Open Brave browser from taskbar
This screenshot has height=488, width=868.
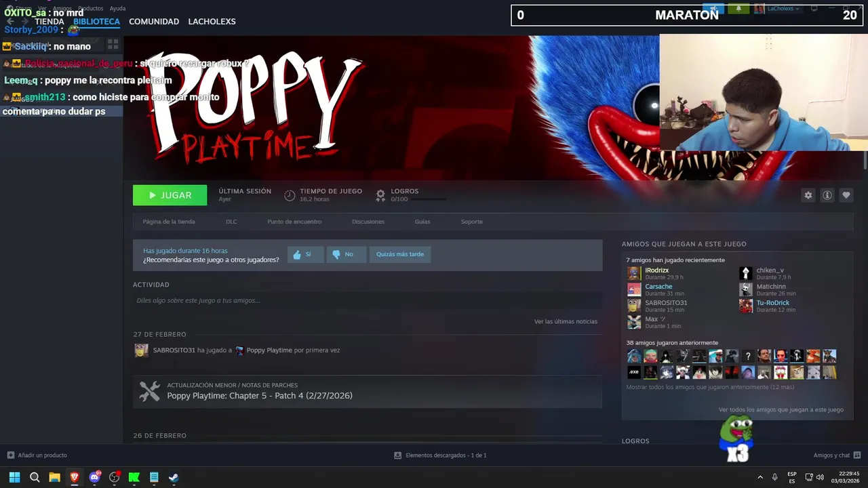(75, 477)
